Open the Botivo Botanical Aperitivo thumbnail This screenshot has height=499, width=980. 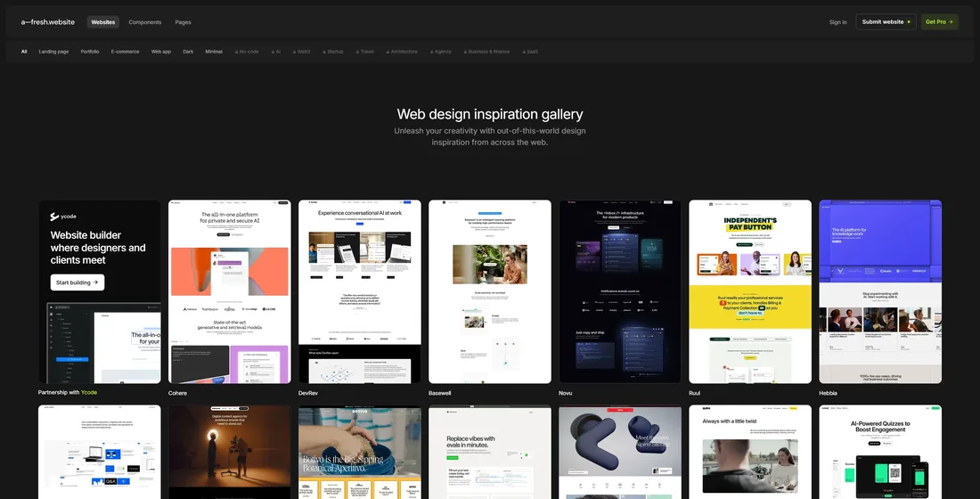click(359, 452)
